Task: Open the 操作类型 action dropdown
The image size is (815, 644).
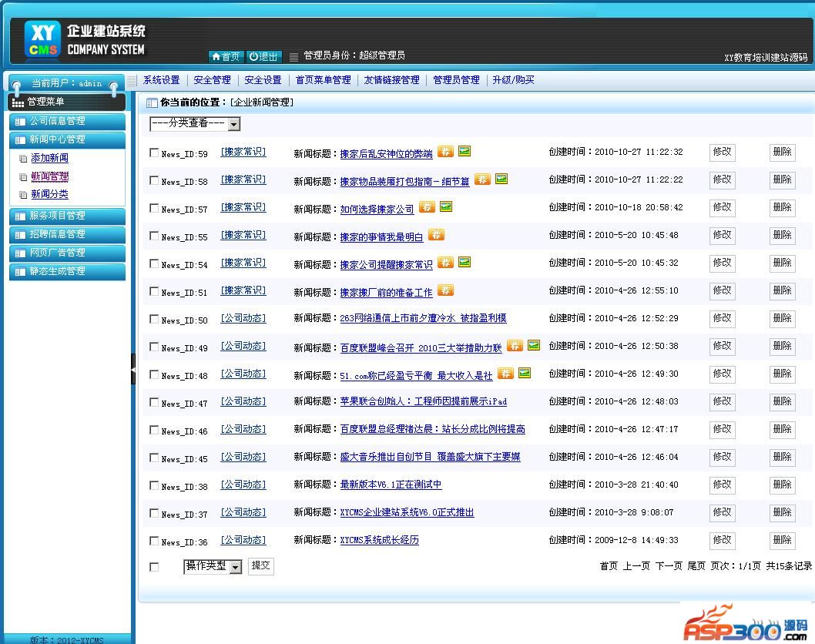Action: [213, 567]
